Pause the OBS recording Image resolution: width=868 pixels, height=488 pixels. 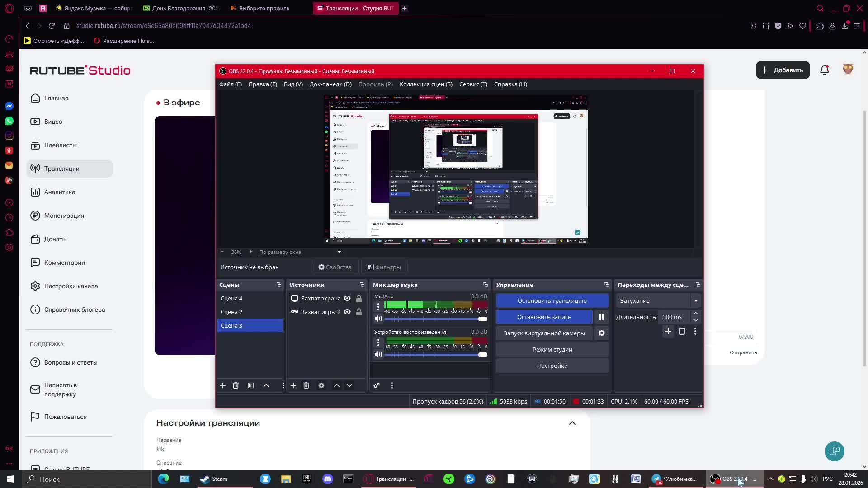click(601, 317)
